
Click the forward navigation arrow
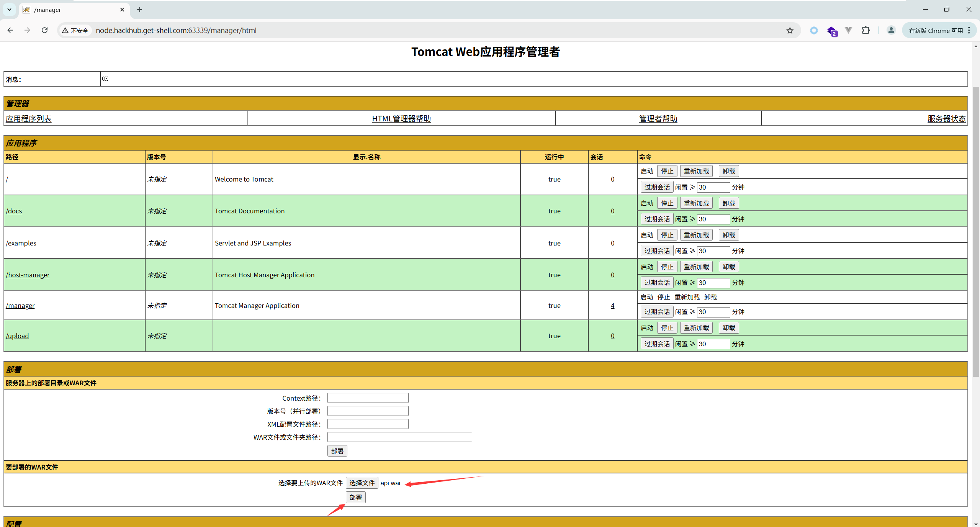point(27,30)
